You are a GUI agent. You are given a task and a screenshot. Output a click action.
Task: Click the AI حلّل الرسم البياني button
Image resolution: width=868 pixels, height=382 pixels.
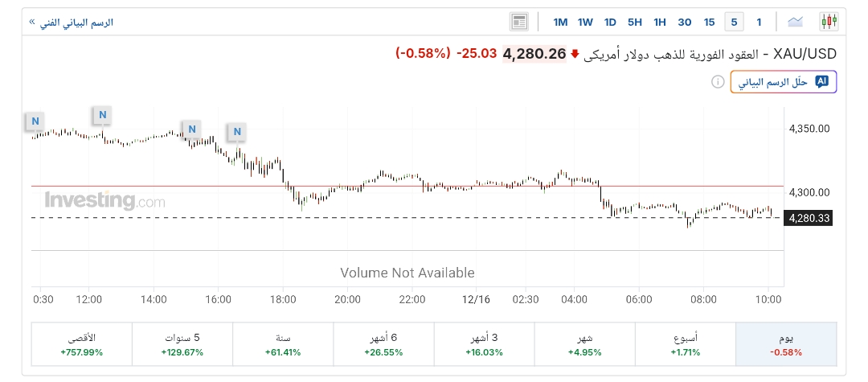pos(783,82)
